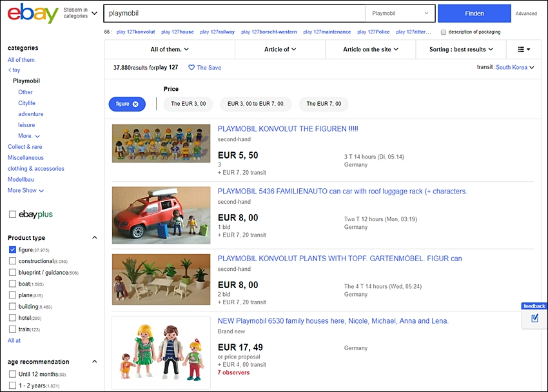Open Modellbau category
548x392 pixels.
pos(21,179)
